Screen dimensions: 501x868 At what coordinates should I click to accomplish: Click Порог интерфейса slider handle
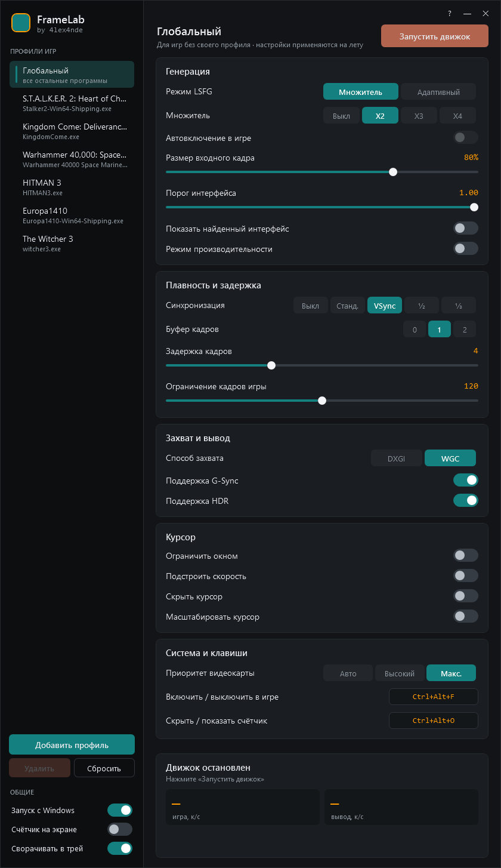(474, 207)
